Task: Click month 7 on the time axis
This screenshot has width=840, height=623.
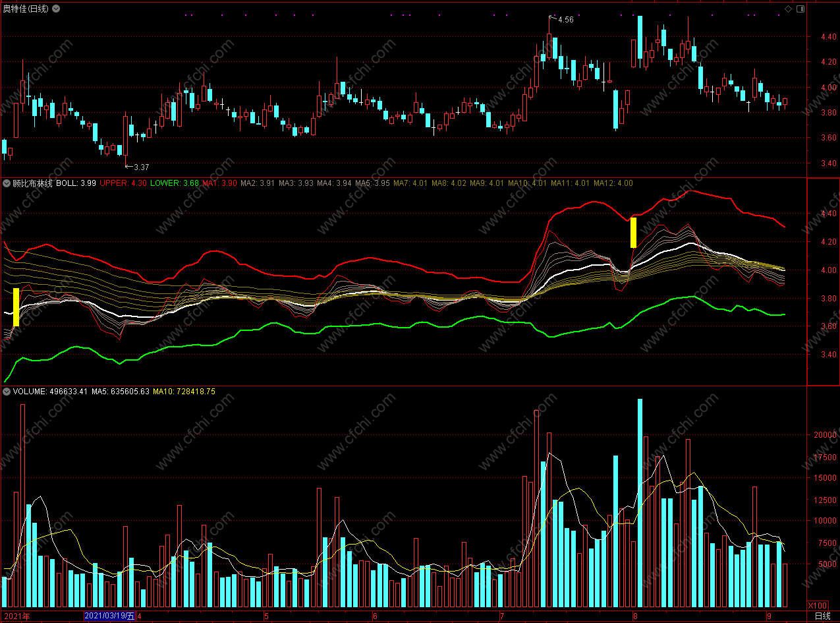Action: click(x=501, y=616)
